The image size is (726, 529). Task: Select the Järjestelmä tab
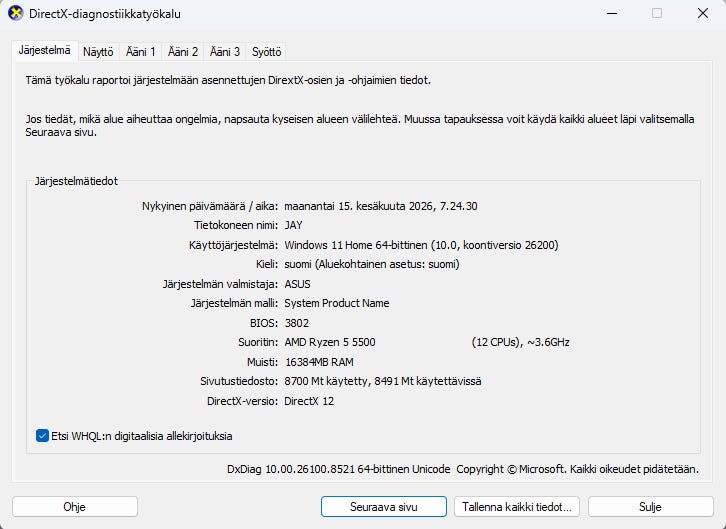(x=44, y=50)
